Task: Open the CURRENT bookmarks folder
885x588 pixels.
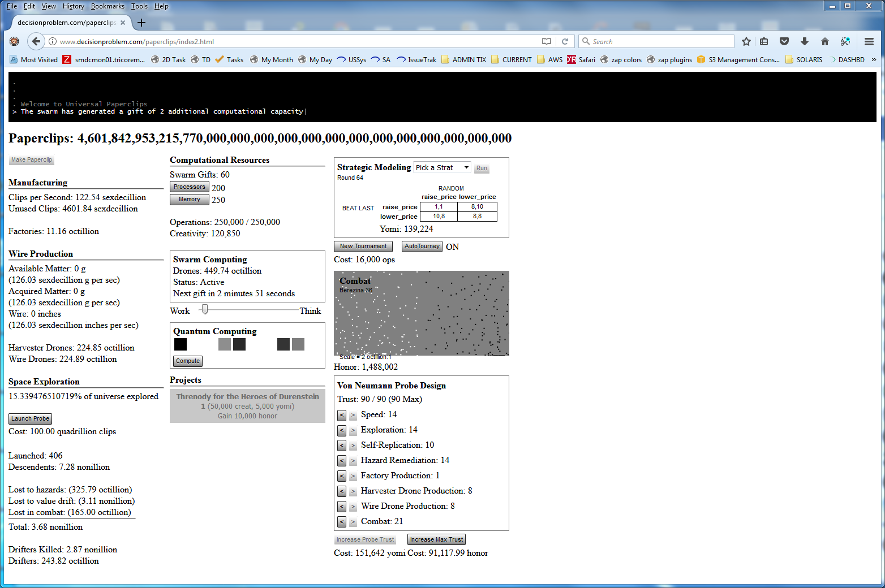Action: point(512,59)
